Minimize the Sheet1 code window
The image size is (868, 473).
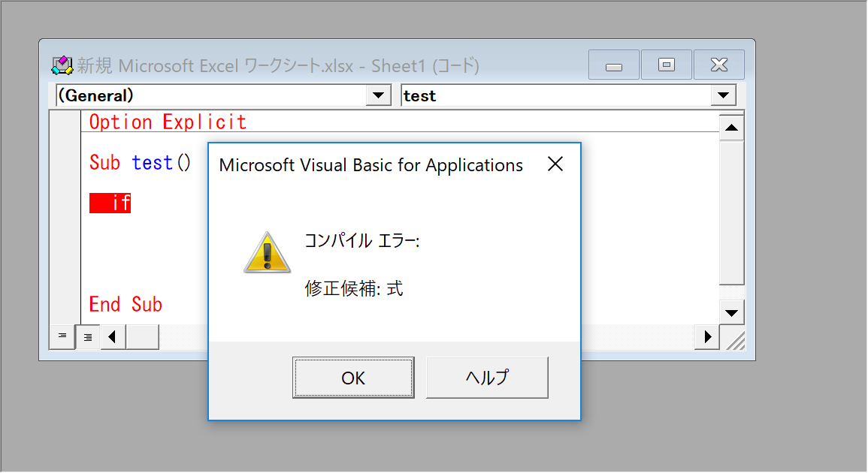pyautogui.click(x=614, y=65)
